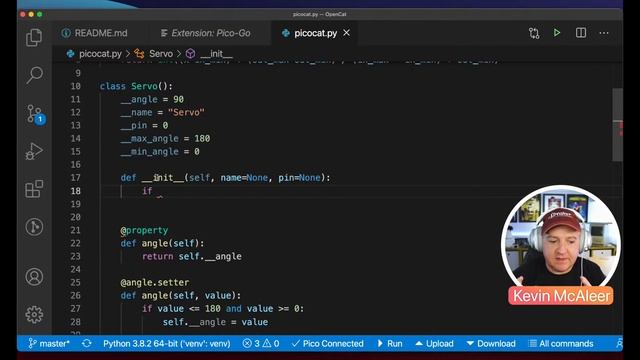
Task: Open problems showing 3 errors 0 warnings
Action: (x=260, y=344)
